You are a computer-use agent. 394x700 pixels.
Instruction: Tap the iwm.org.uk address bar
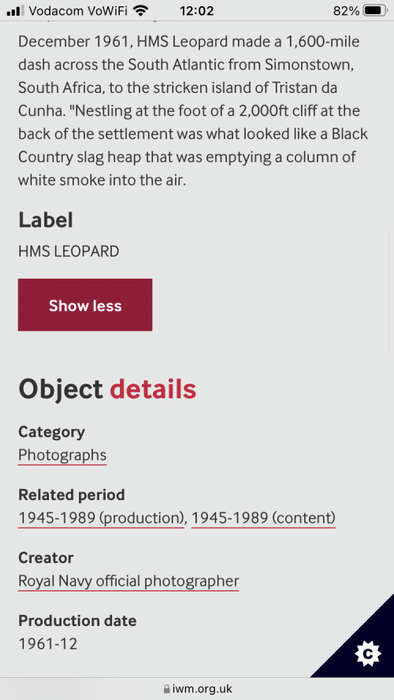[x=197, y=689]
